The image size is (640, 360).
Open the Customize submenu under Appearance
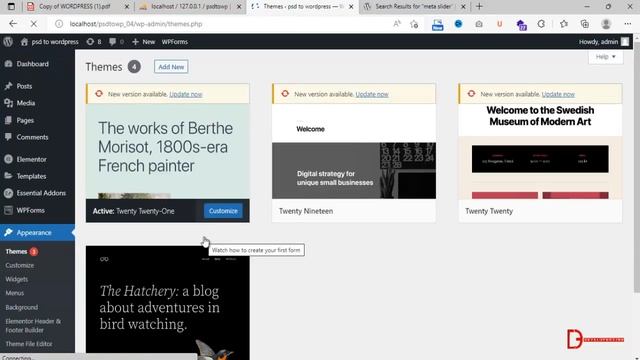coord(20,265)
